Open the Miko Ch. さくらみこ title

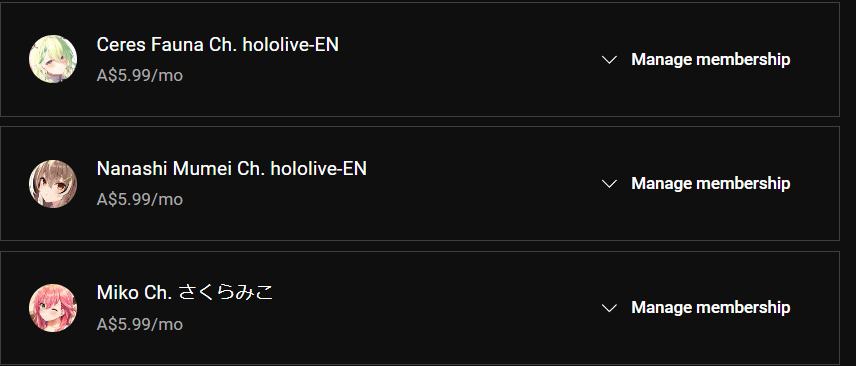(x=185, y=293)
